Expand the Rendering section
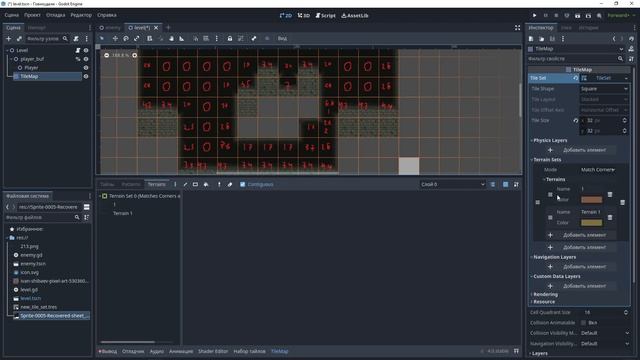Viewport: 640px width, 360px height. (545, 294)
